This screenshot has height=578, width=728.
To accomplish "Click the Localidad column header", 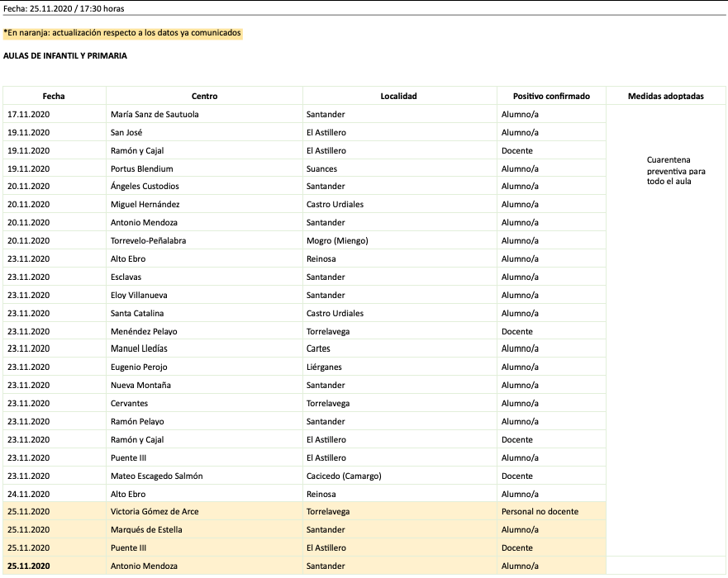I will tap(398, 96).
